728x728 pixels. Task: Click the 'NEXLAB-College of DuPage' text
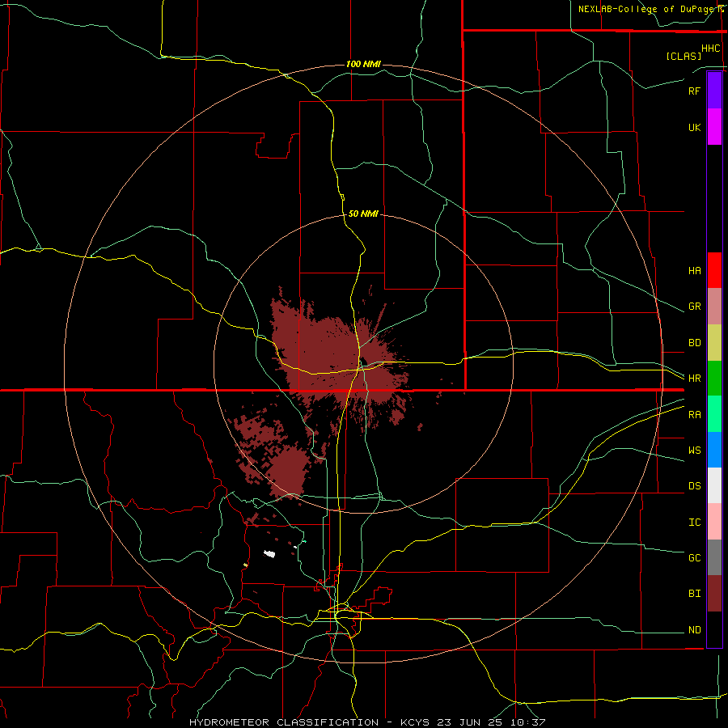[647, 9]
